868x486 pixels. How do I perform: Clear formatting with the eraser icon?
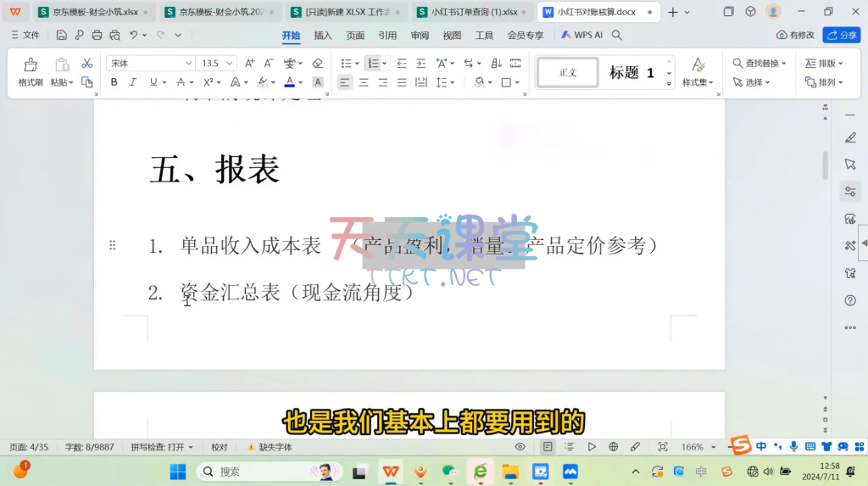point(317,64)
